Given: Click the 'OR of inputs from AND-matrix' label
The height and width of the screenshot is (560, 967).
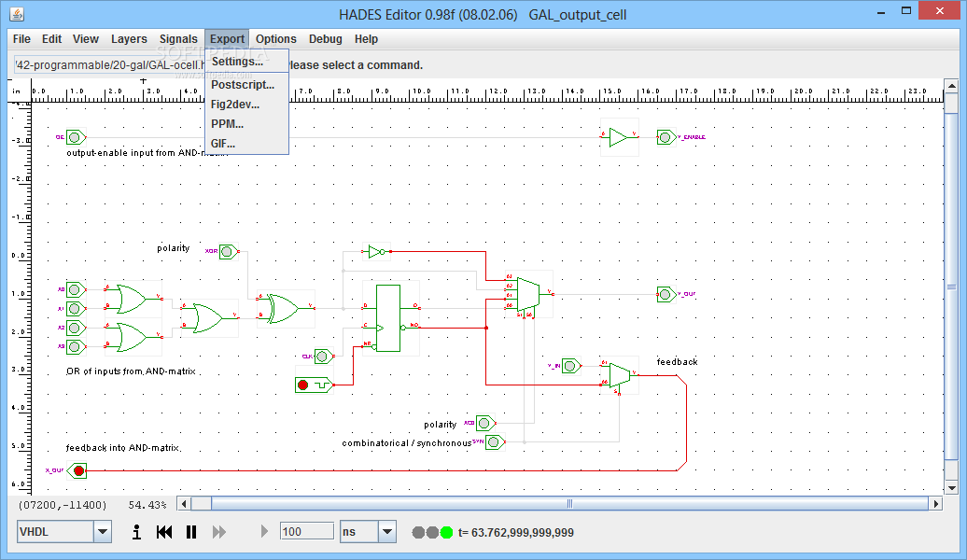Looking at the screenshot, I should [x=131, y=371].
